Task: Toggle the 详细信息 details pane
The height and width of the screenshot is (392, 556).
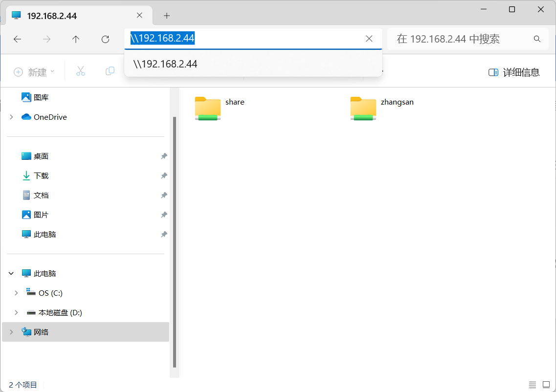Action: coord(514,72)
